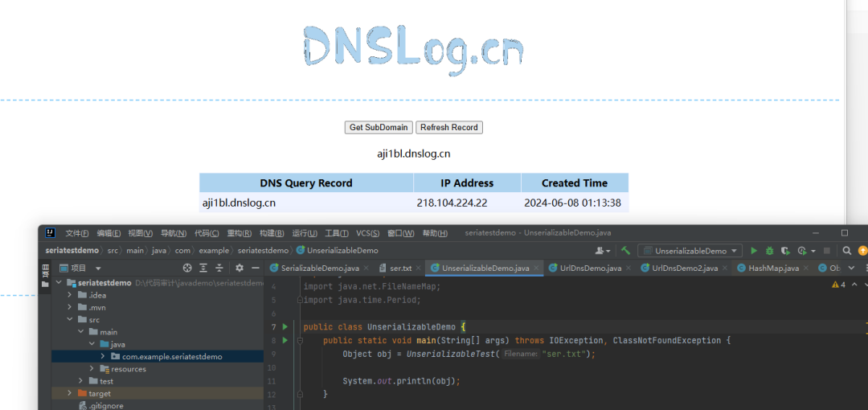Screen dimensions: 868x410
Task: Close the HashMap.java tab
Action: (805, 269)
